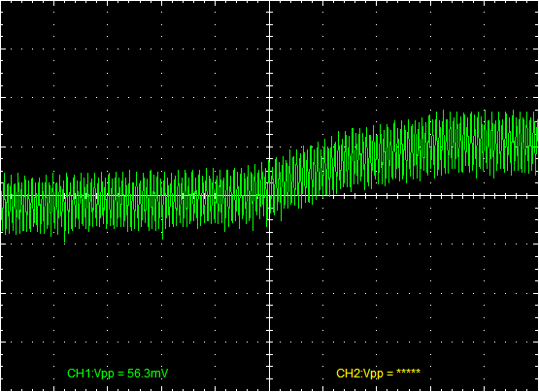Click the top end of the vertical center axis

click(x=270, y=2)
